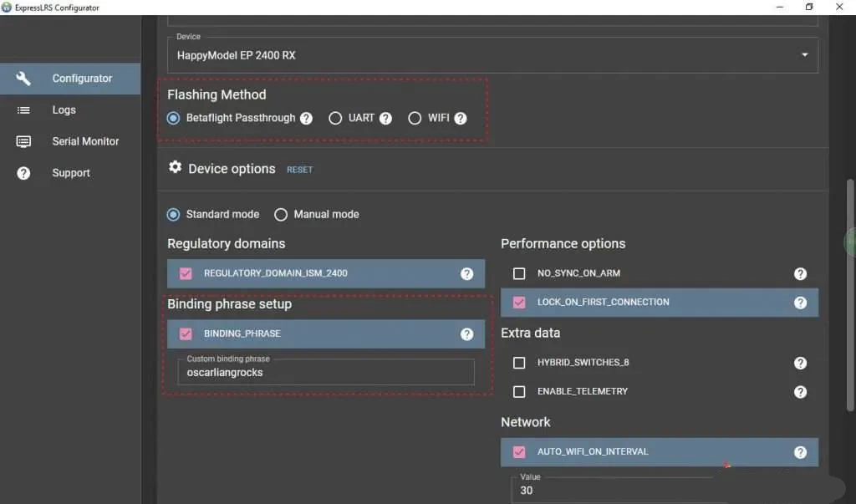Enable NO_SYNC_ON_ARM checkbox

[x=519, y=273]
